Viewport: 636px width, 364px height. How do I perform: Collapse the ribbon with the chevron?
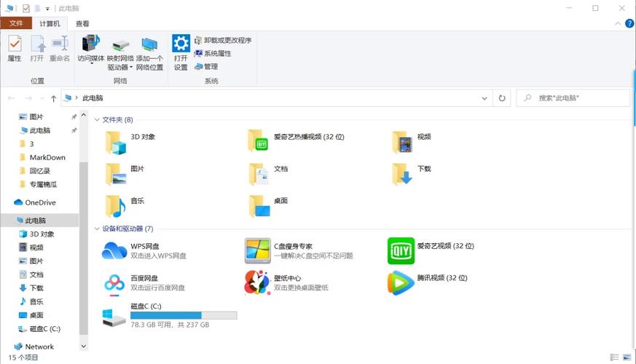pyautogui.click(x=618, y=23)
